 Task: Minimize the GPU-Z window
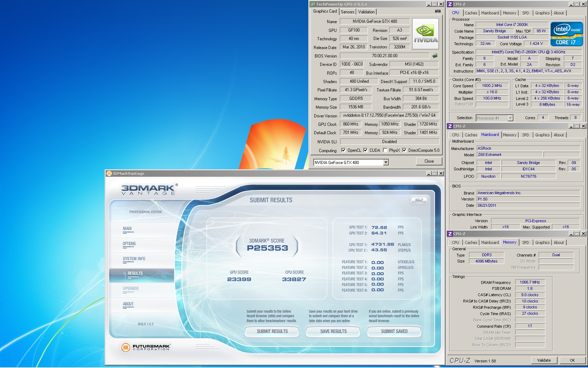[x=429, y=4]
